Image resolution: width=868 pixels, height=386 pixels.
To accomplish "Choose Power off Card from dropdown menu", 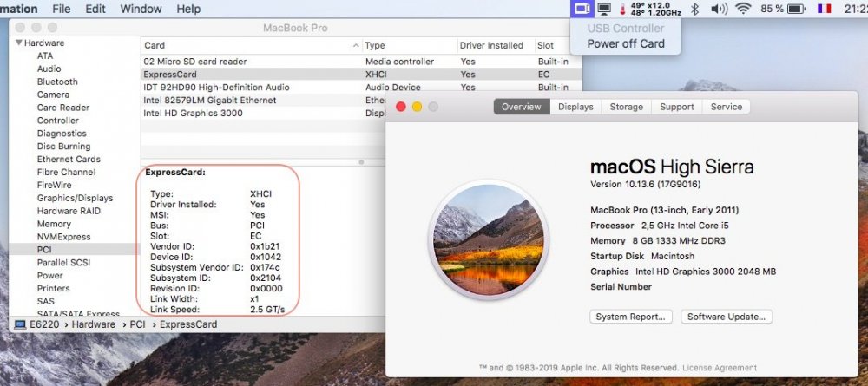I will click(x=626, y=43).
